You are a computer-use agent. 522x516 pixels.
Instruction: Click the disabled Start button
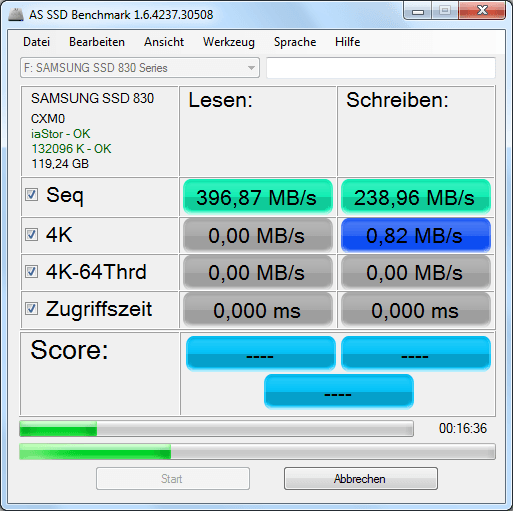coord(173,479)
